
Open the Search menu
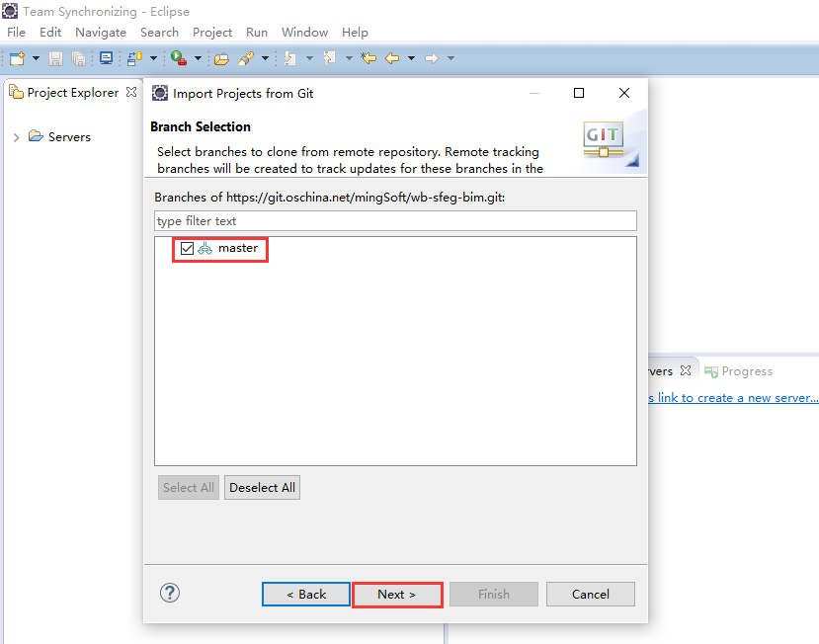(159, 33)
